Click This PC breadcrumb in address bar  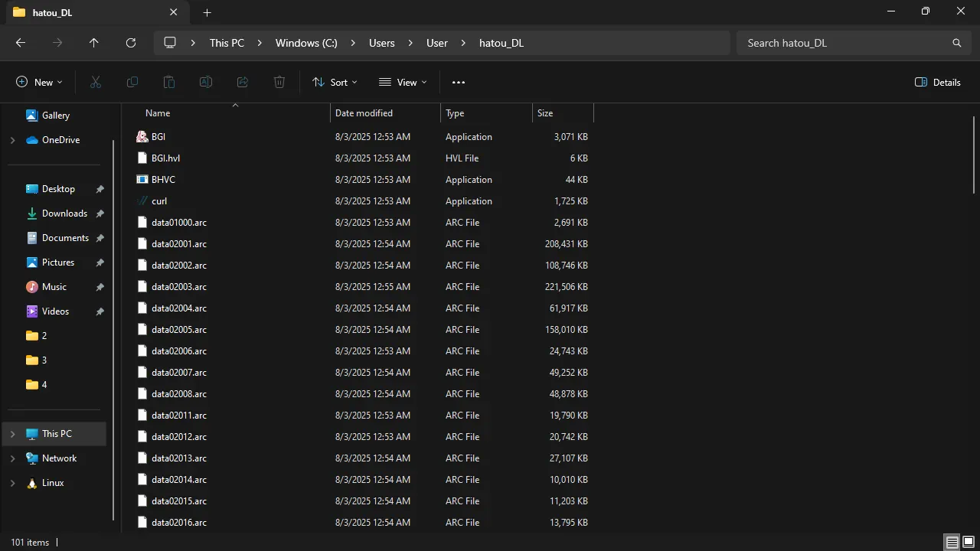click(227, 43)
